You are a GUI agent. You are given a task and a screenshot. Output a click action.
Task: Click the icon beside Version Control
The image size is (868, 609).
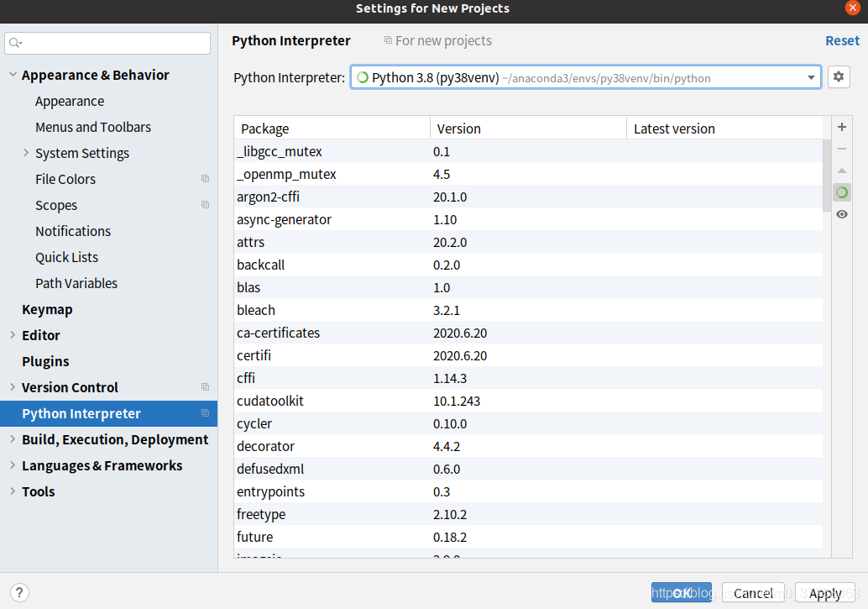(x=205, y=387)
